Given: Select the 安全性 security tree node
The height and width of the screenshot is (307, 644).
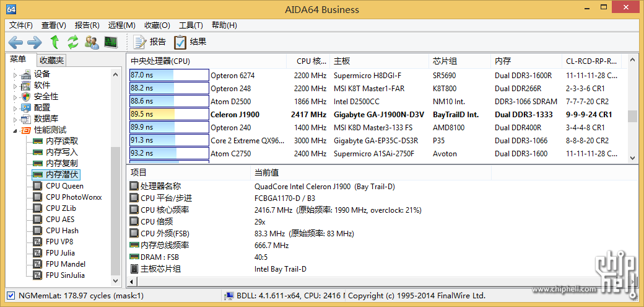Looking at the screenshot, I should [46, 96].
